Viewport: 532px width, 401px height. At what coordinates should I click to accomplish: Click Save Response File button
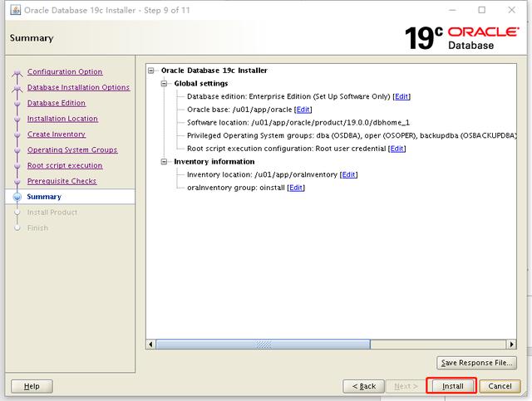click(x=476, y=363)
